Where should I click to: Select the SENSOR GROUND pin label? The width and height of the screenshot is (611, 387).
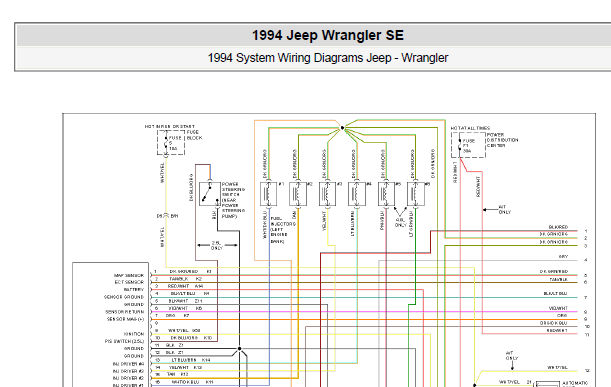124,297
